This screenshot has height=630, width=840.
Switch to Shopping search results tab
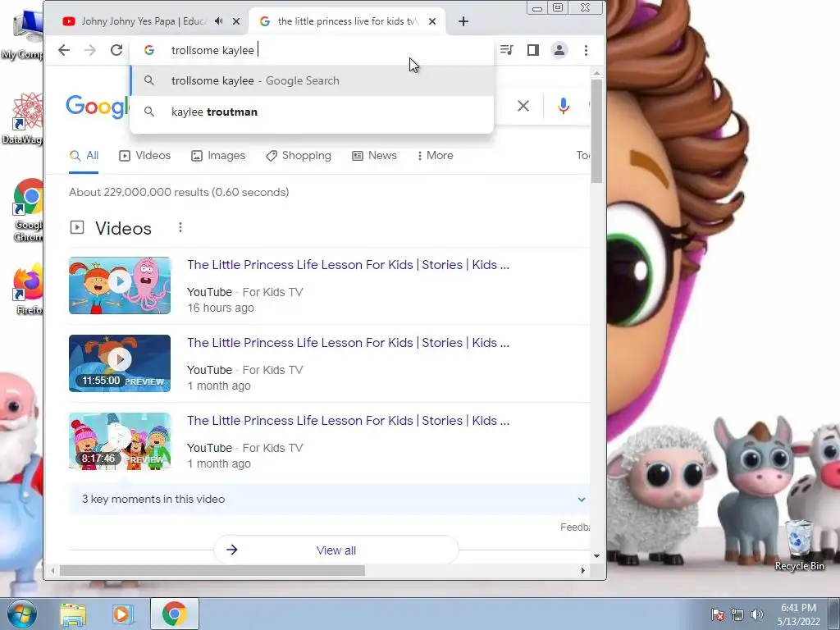(x=299, y=156)
